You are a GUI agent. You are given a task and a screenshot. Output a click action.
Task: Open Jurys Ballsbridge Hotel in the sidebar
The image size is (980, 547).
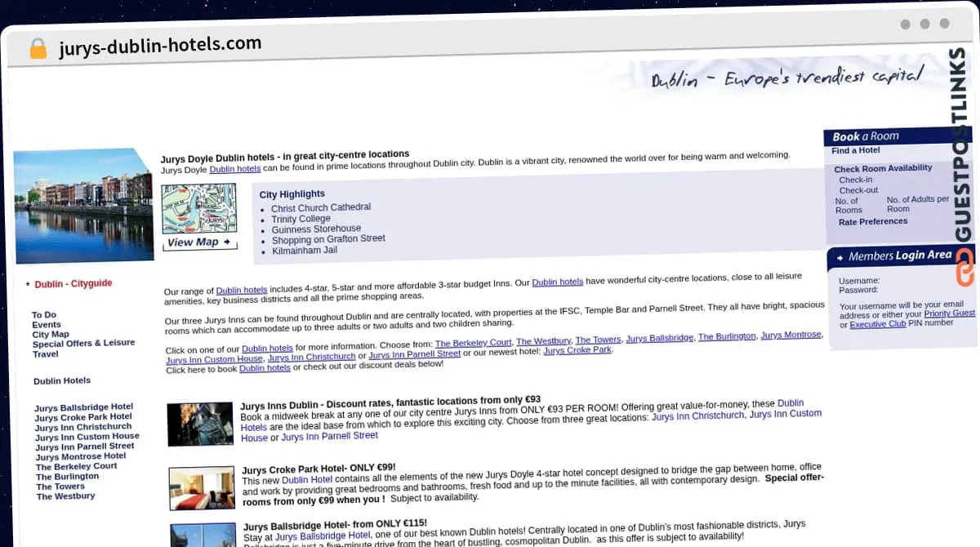tap(84, 407)
